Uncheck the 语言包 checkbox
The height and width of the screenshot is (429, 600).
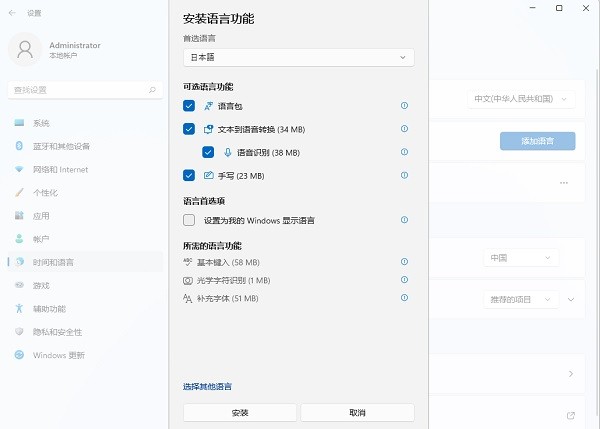tap(189, 106)
